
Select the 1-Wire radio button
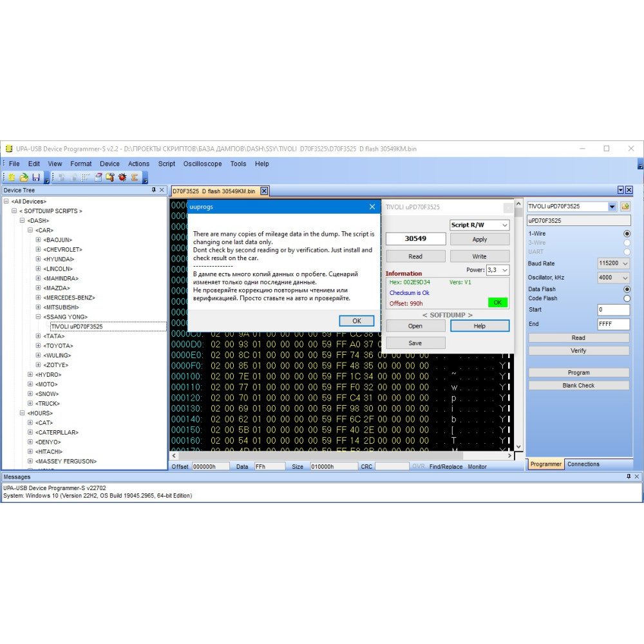pyautogui.click(x=627, y=233)
